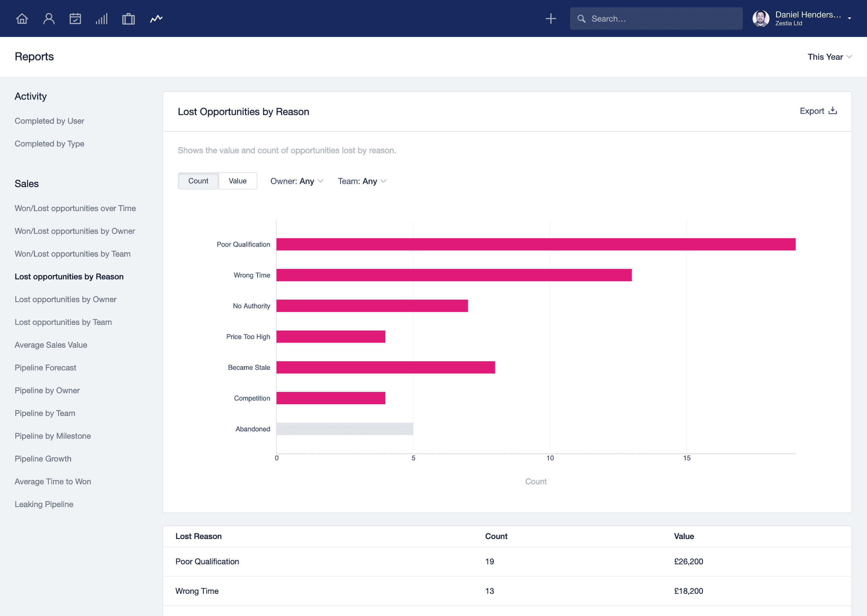Open Lost opportunities by Owner report

[65, 299]
